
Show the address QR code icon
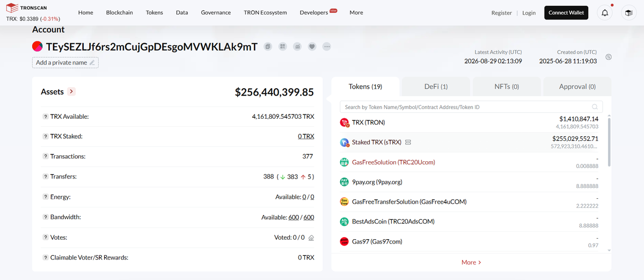pos(282,47)
